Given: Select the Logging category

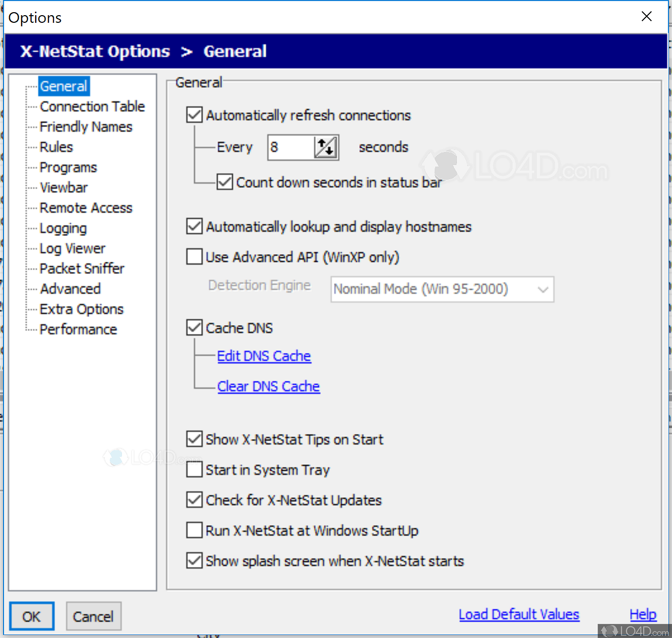Looking at the screenshot, I should click(x=63, y=228).
